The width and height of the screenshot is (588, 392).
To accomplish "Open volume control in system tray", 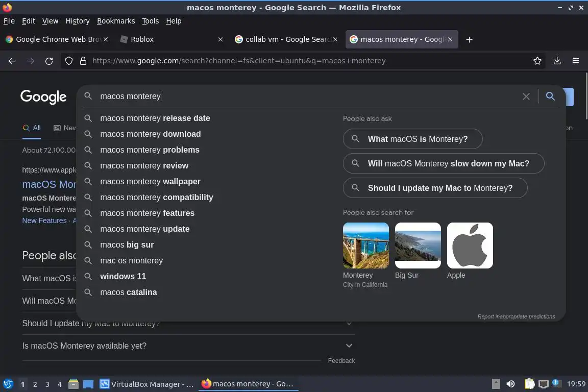I will [x=510, y=384].
